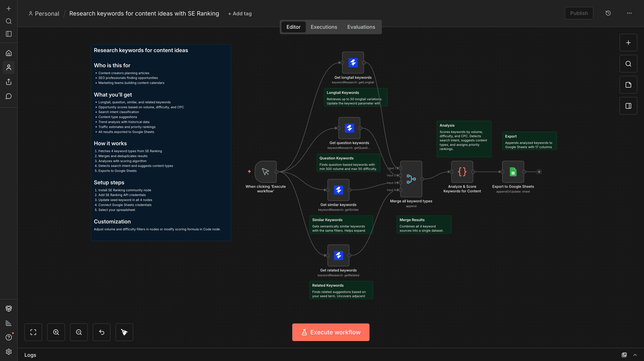Click the Get longtail keywords node
Image resolution: width=644 pixels, height=361 pixels.
(353, 63)
